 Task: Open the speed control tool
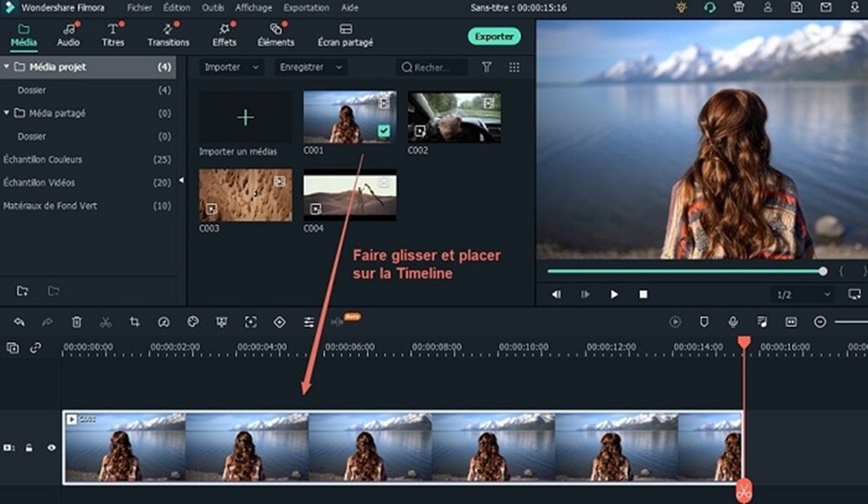click(163, 322)
